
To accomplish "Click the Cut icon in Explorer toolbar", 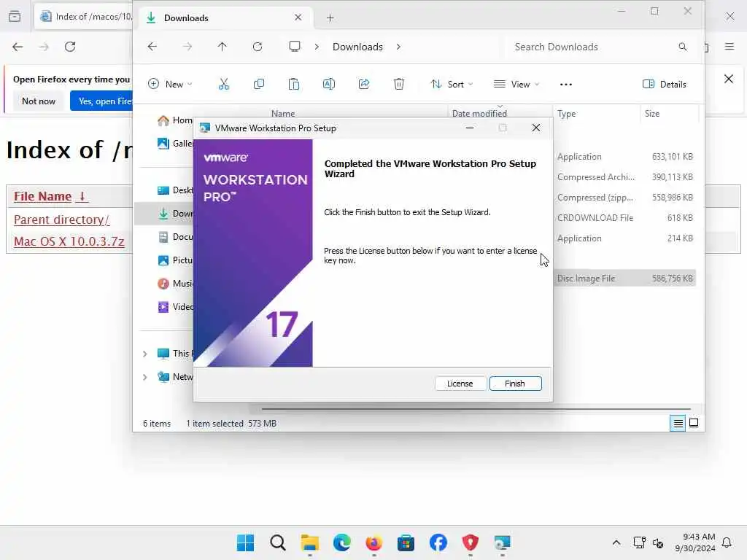I will click(223, 85).
